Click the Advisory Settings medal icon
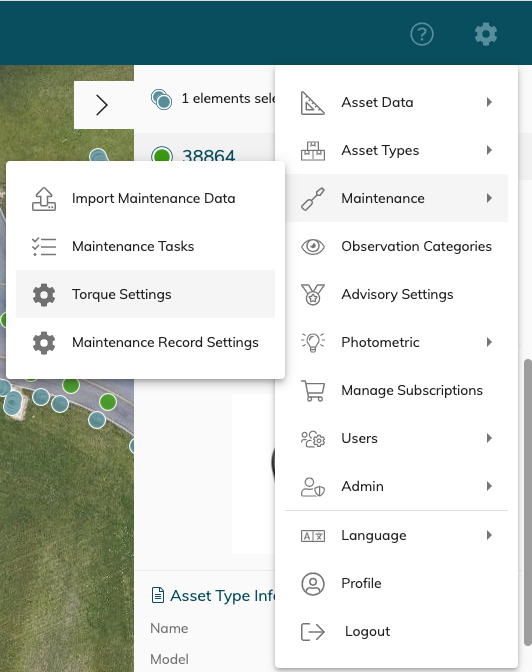Image resolution: width=532 pixels, height=672 pixels. coord(313,294)
